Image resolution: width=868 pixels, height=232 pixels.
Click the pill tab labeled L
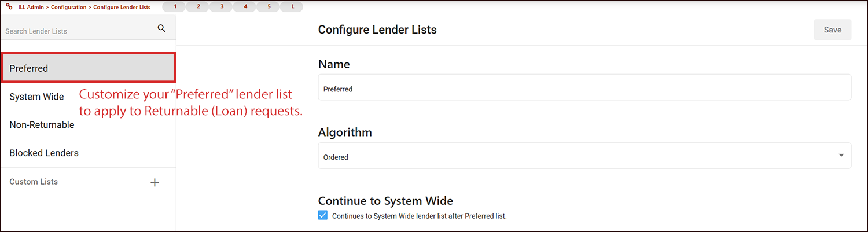coord(292,7)
